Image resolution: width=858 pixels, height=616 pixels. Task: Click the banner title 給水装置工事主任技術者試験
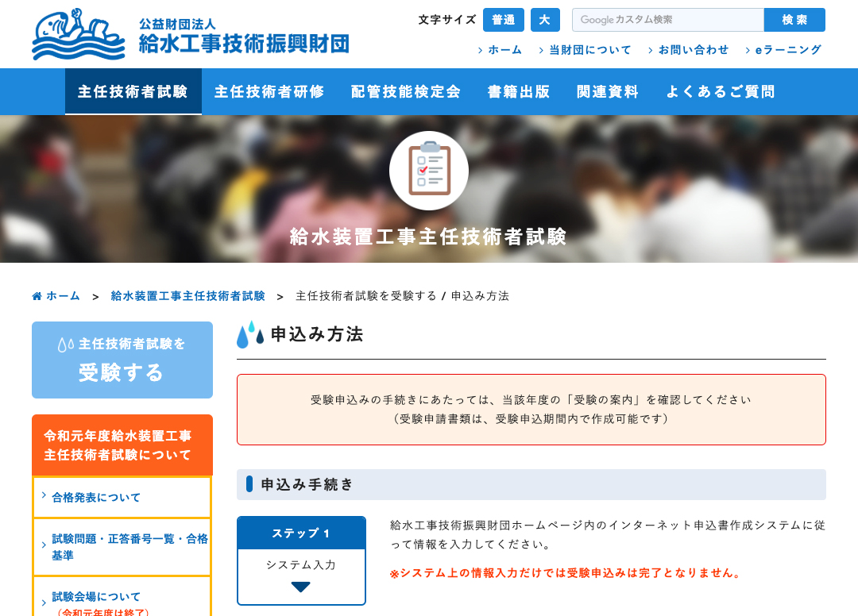point(428,237)
